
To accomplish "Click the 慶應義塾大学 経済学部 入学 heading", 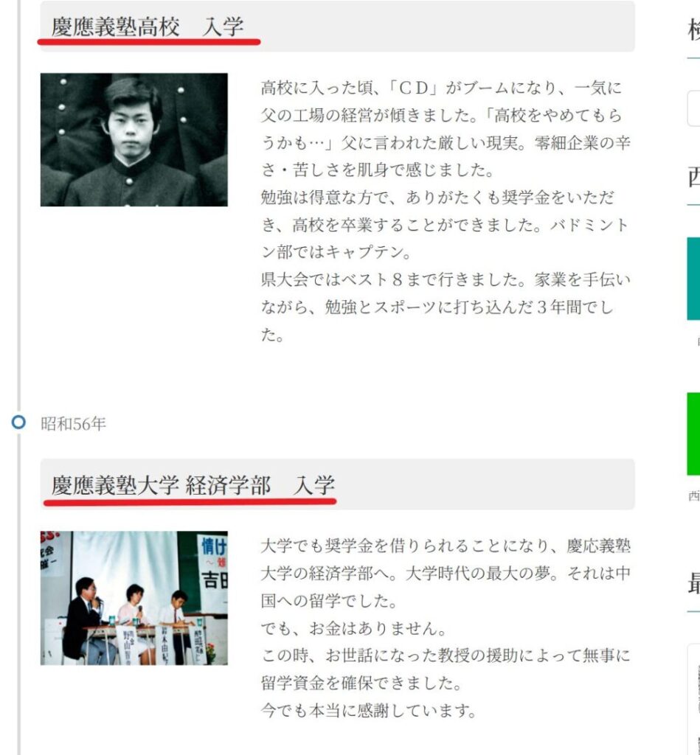I will 193,485.
